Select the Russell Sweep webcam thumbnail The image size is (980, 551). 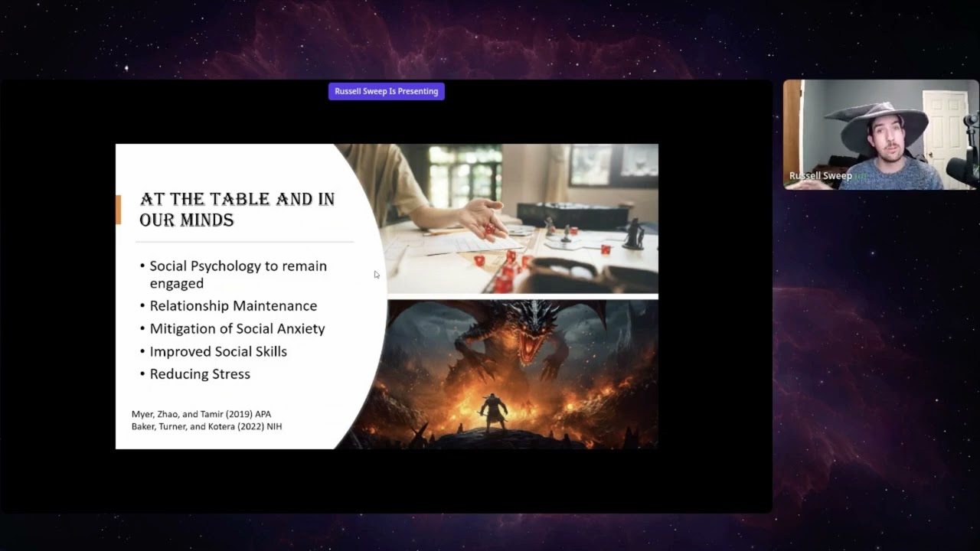coord(880,135)
